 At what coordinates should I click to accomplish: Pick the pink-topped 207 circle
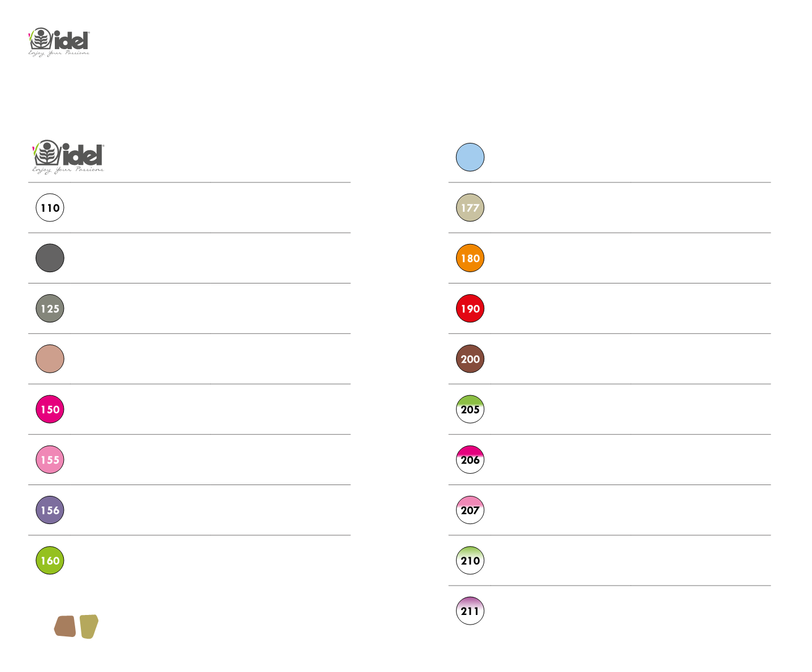coord(470,510)
